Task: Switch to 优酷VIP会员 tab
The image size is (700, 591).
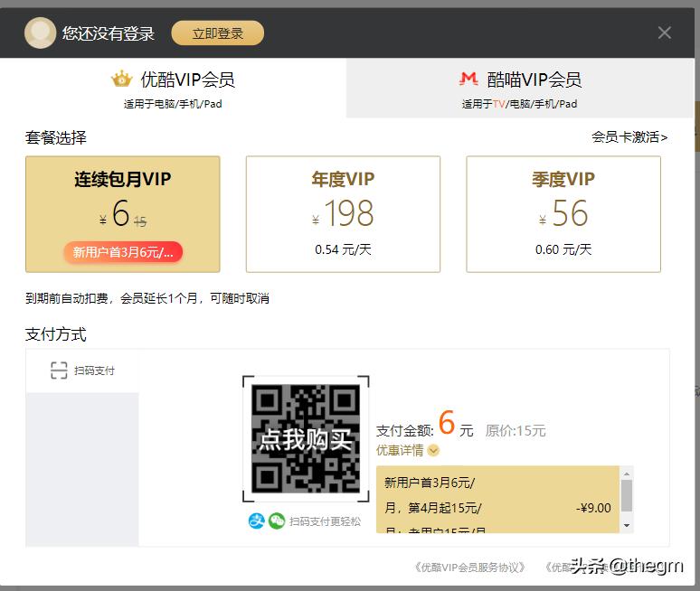Action: point(174,89)
